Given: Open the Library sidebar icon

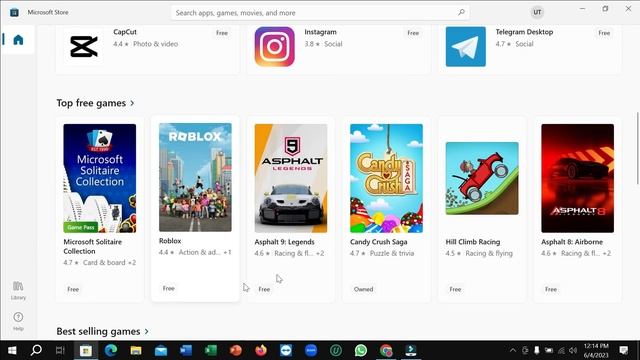Looking at the screenshot, I should coord(18,290).
